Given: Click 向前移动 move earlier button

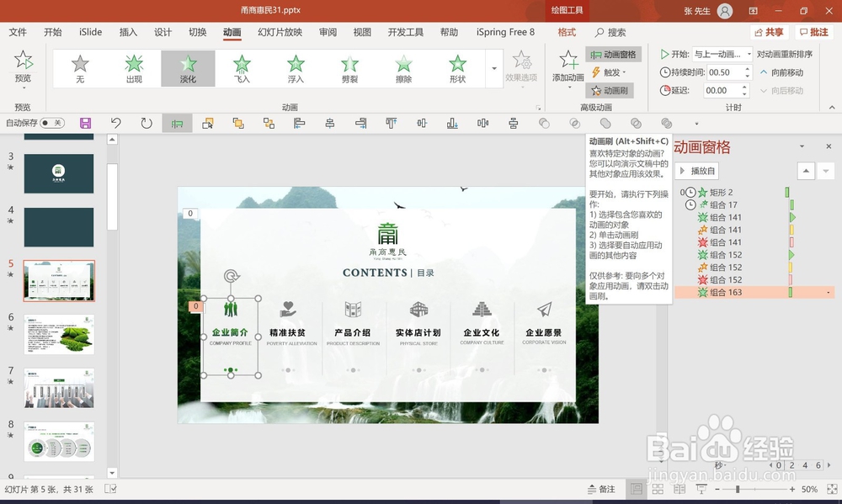Looking at the screenshot, I should click(782, 72).
